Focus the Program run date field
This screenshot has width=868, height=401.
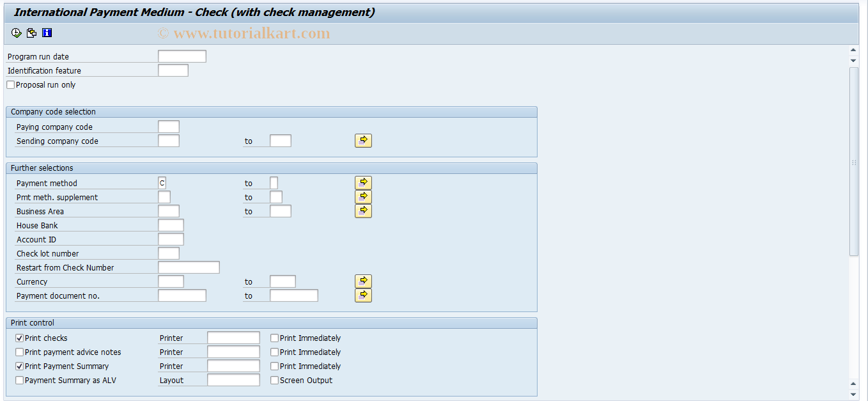pyautogui.click(x=182, y=56)
